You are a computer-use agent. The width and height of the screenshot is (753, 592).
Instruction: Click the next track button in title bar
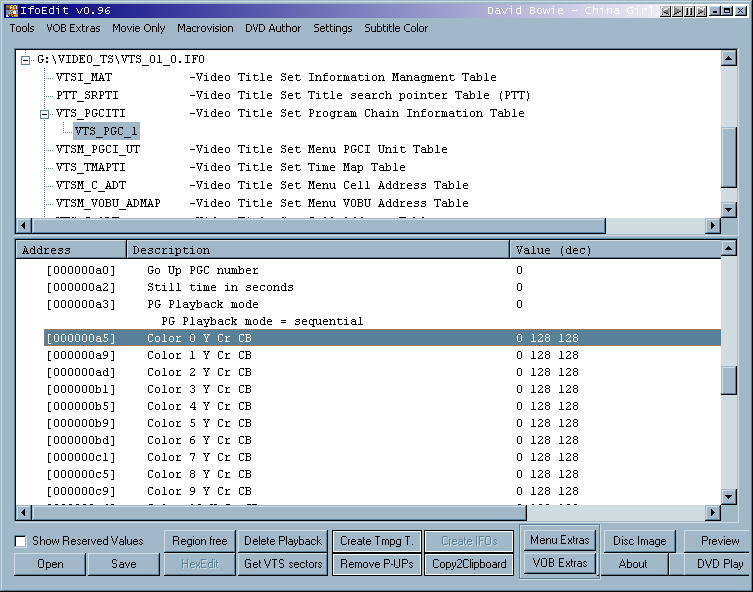pyautogui.click(x=702, y=11)
